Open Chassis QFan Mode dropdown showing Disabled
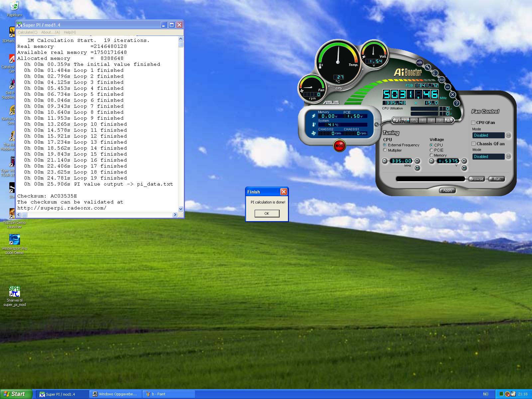The image size is (532, 399). pyautogui.click(x=488, y=156)
